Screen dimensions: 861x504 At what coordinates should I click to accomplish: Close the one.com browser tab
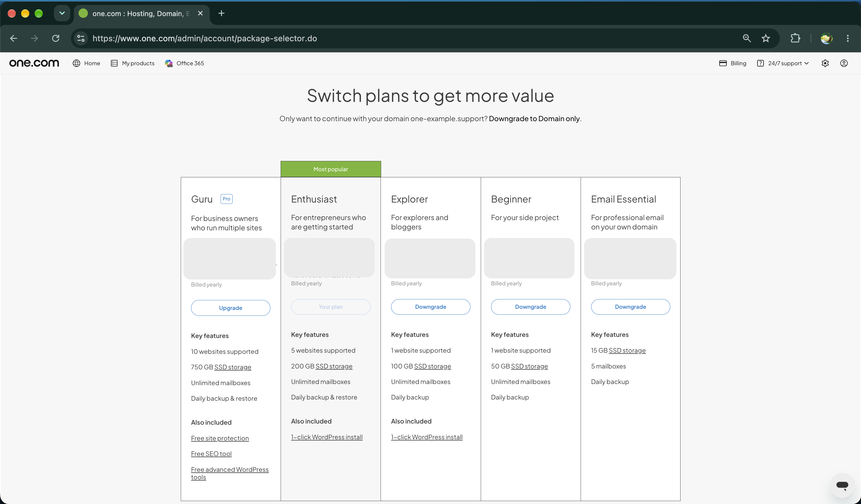(201, 13)
